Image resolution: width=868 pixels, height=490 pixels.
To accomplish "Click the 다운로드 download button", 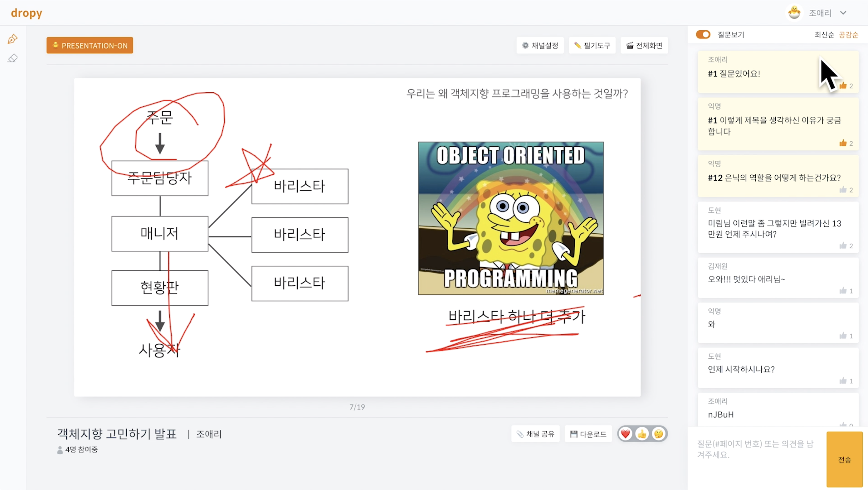I will pos(588,434).
